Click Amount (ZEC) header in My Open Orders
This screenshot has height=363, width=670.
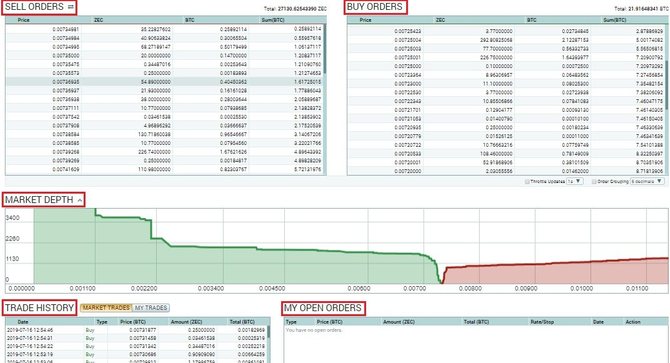click(x=399, y=322)
